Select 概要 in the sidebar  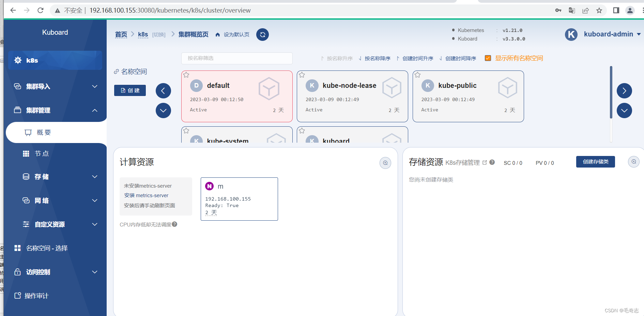coord(56,132)
